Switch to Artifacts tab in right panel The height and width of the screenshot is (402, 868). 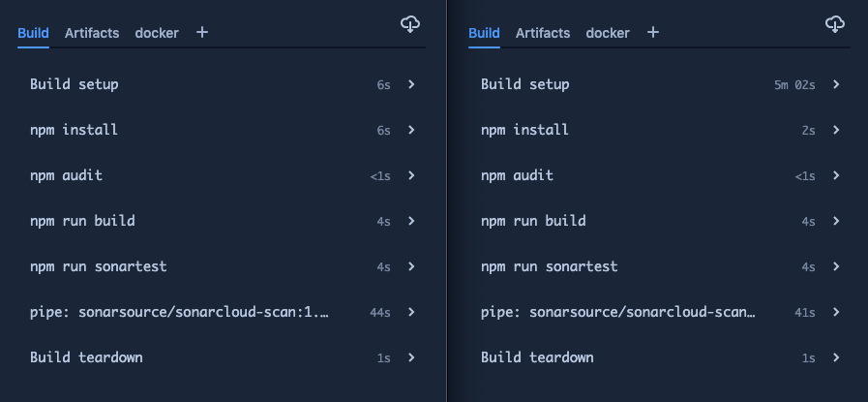[x=543, y=33]
